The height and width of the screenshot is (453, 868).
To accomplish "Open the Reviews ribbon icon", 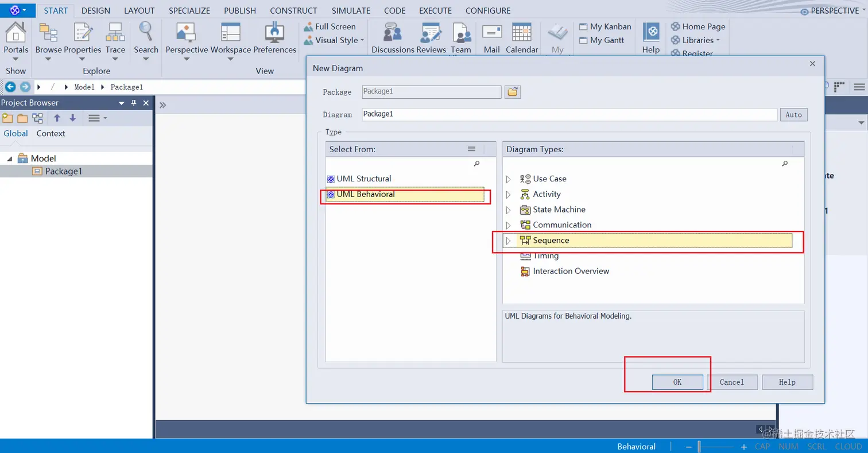I will click(x=431, y=33).
